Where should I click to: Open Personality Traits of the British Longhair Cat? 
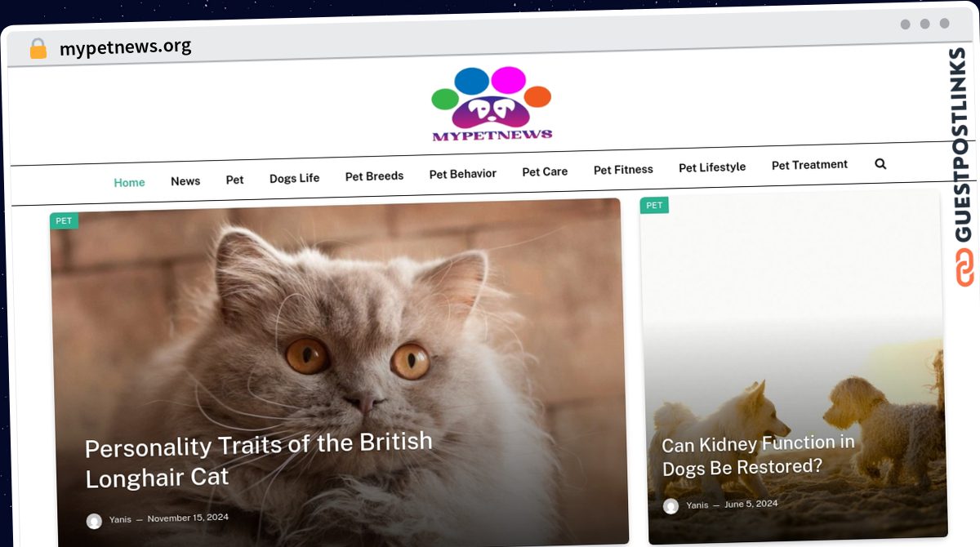(x=259, y=460)
